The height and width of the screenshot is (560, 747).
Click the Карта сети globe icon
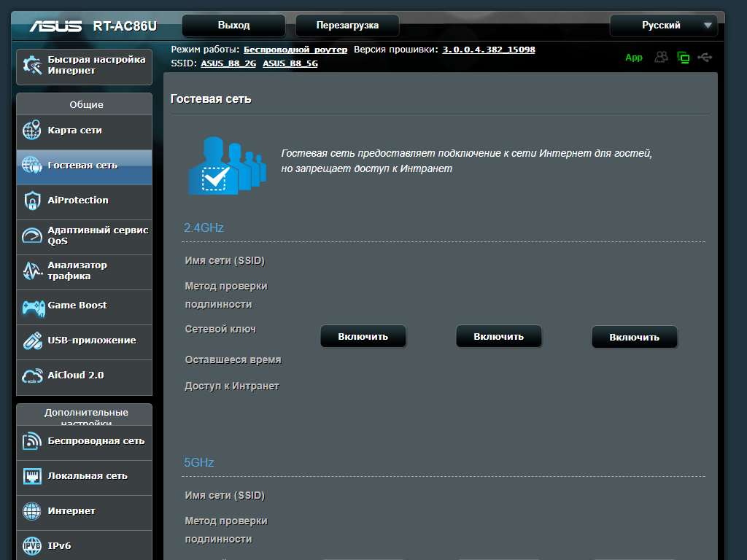tap(32, 130)
